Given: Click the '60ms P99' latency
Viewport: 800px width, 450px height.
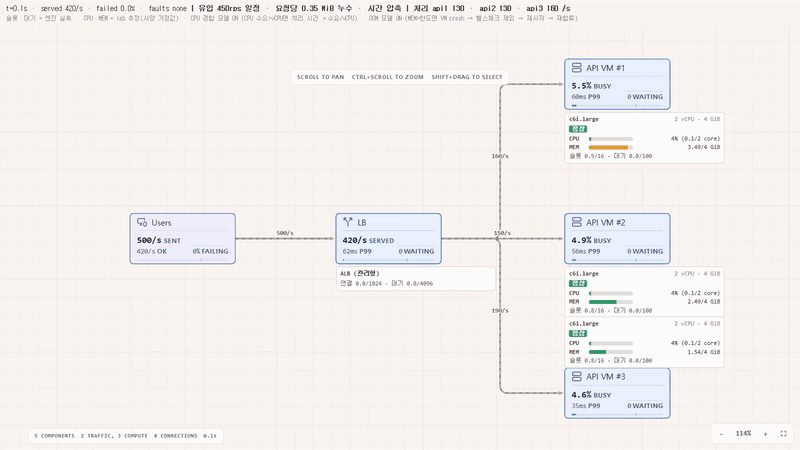Looking at the screenshot, I should tap(586, 97).
